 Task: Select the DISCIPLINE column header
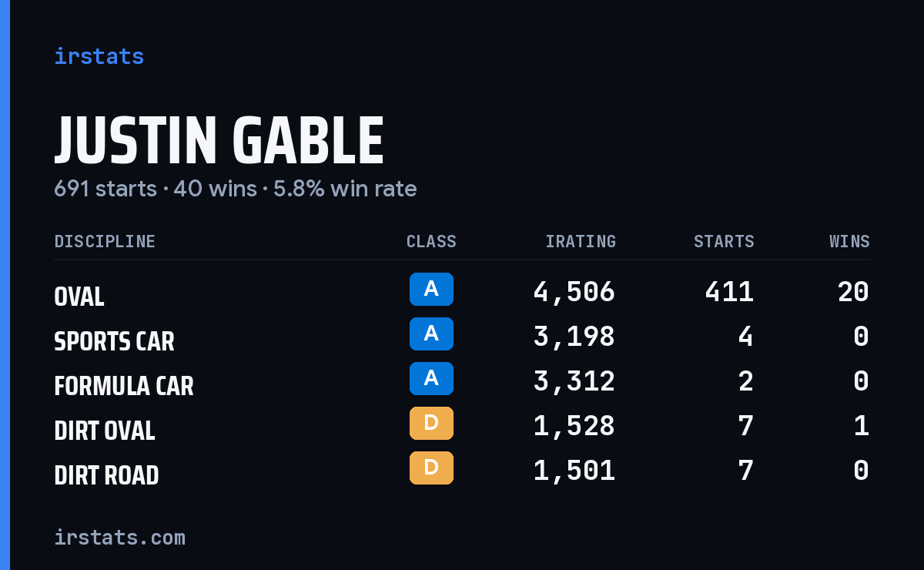coord(105,241)
